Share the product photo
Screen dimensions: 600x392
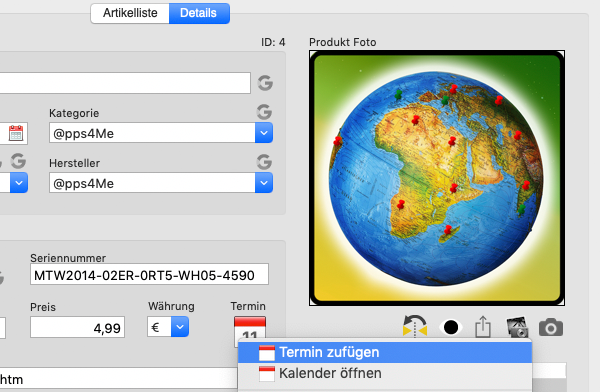pos(483,327)
